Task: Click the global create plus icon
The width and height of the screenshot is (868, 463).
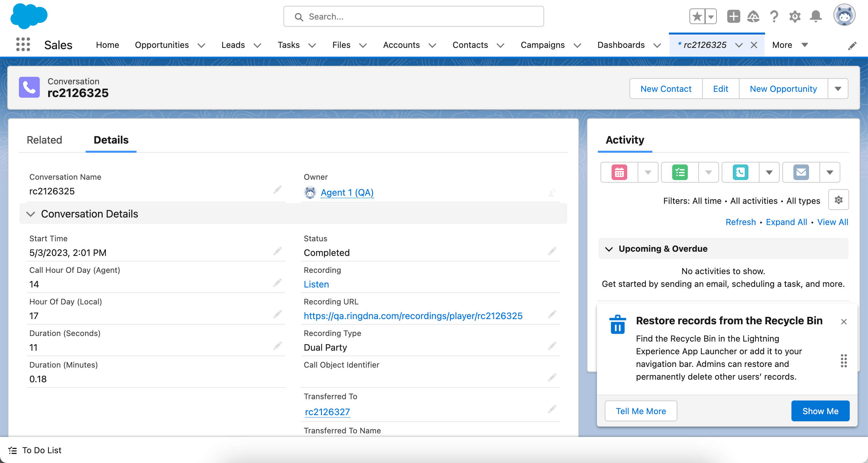Action: click(x=733, y=17)
